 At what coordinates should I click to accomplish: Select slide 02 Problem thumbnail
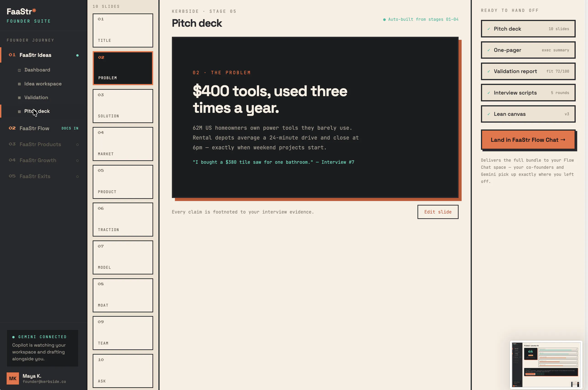click(x=123, y=68)
